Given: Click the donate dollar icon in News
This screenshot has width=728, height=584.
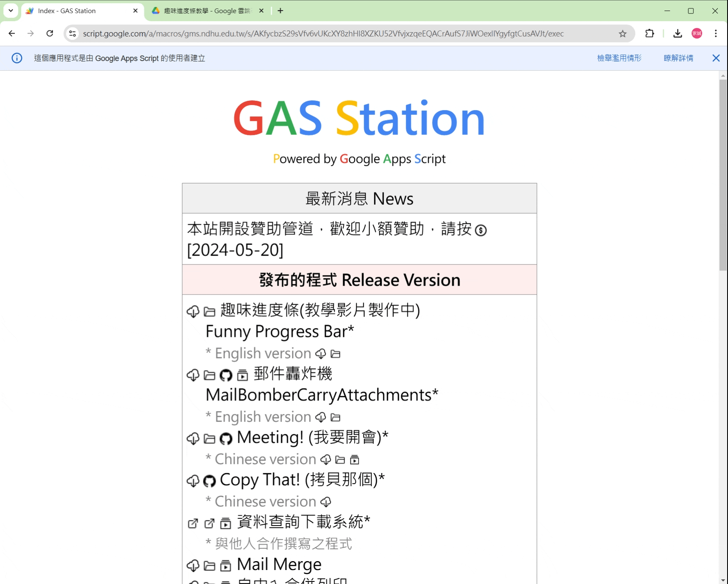Looking at the screenshot, I should (481, 230).
